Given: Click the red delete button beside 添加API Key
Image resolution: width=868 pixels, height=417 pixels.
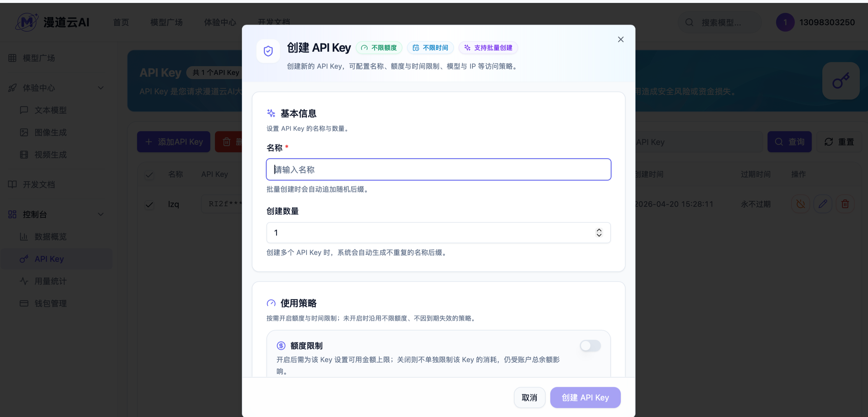Looking at the screenshot, I should pyautogui.click(x=229, y=142).
